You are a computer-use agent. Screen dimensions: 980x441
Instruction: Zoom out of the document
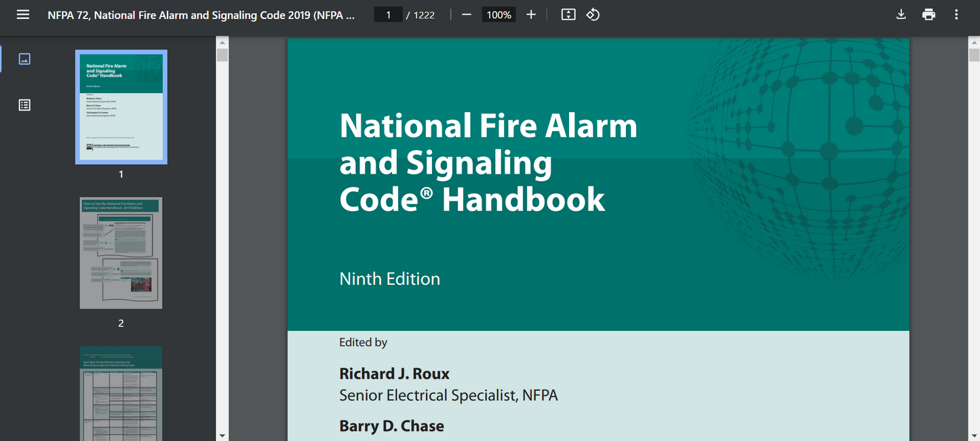click(x=466, y=14)
